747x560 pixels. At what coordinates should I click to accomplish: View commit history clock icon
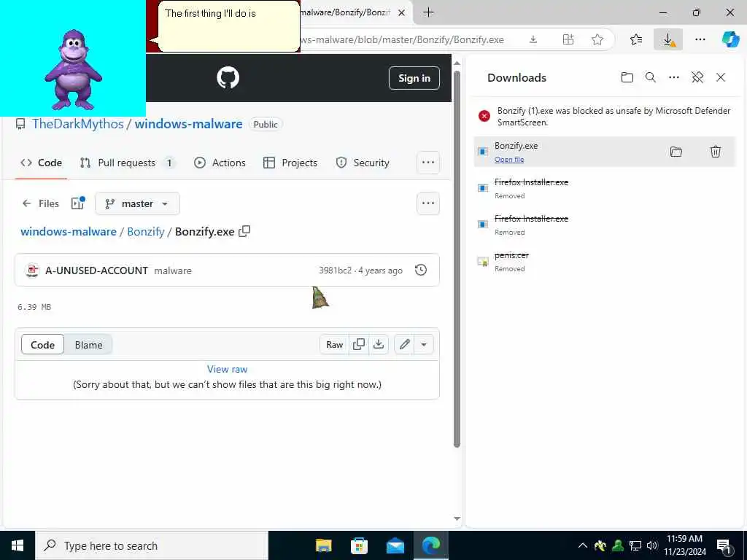[x=421, y=270]
